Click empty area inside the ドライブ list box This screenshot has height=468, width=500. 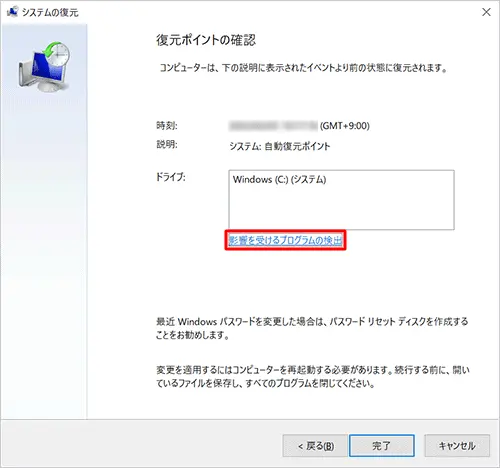(x=341, y=210)
